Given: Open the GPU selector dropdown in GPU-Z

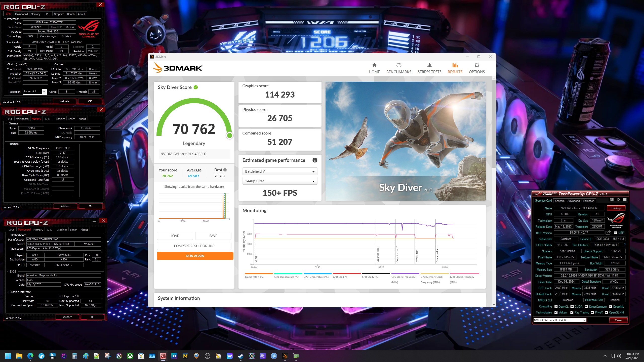Looking at the screenshot, I should pos(560,320).
